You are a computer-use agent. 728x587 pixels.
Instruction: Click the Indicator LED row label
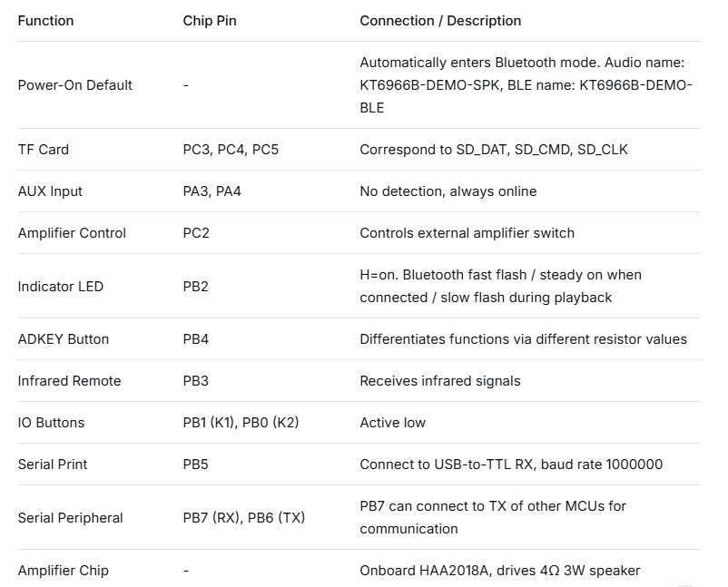point(60,287)
